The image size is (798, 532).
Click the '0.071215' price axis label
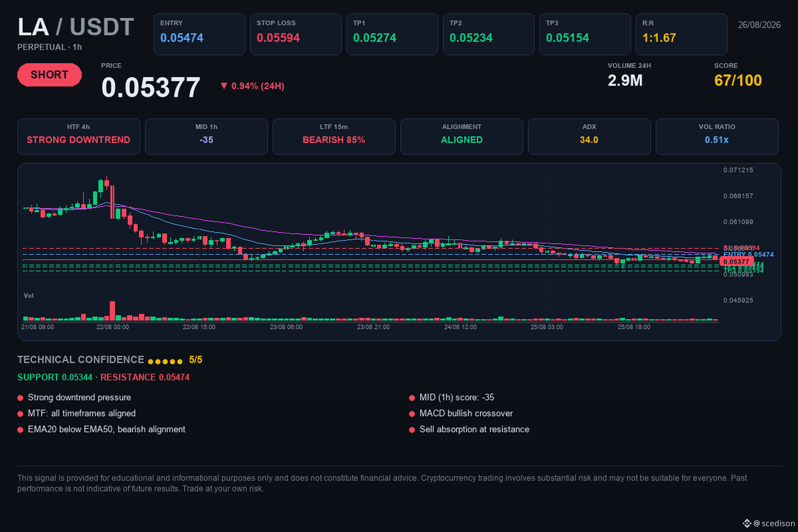click(738, 170)
